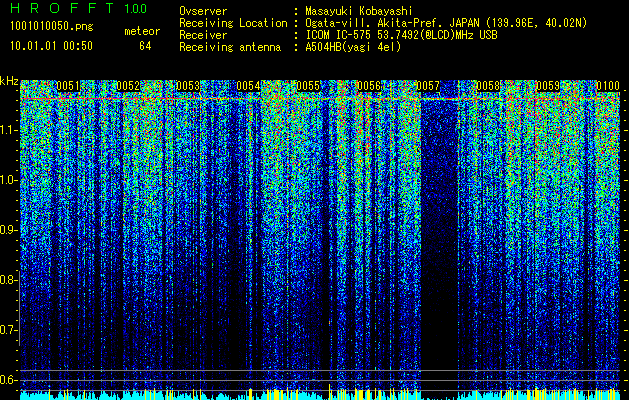The height and width of the screenshot is (400, 629).
Task: Click the 0.9 frequency axis label
Action: click(x=8, y=230)
